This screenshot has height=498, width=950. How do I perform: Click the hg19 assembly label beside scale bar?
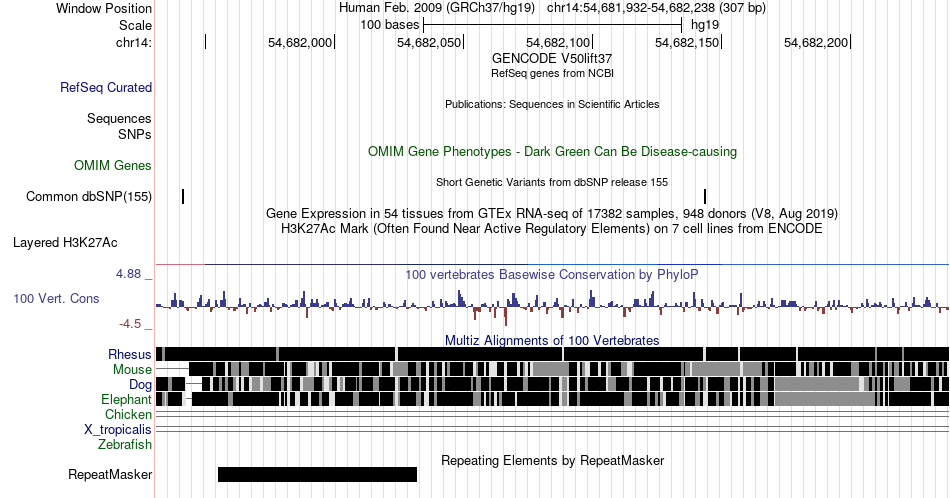pos(705,25)
